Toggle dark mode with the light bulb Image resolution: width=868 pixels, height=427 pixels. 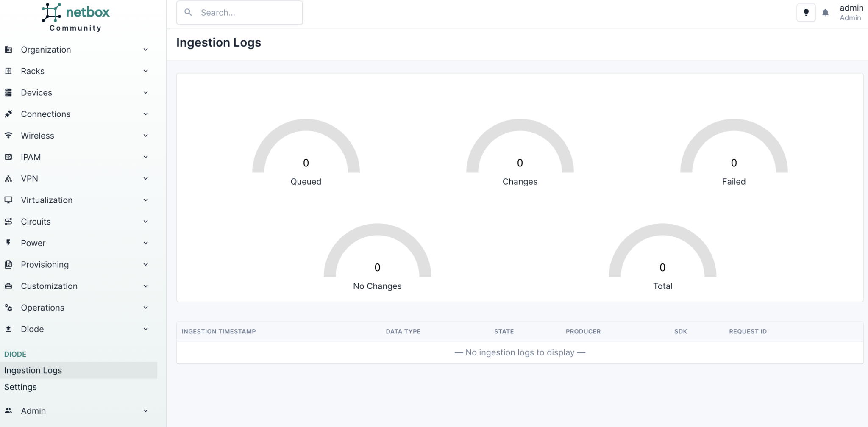point(805,12)
